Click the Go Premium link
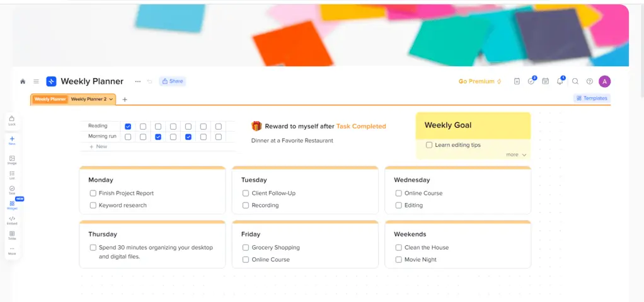The image size is (644, 302). [x=480, y=81]
